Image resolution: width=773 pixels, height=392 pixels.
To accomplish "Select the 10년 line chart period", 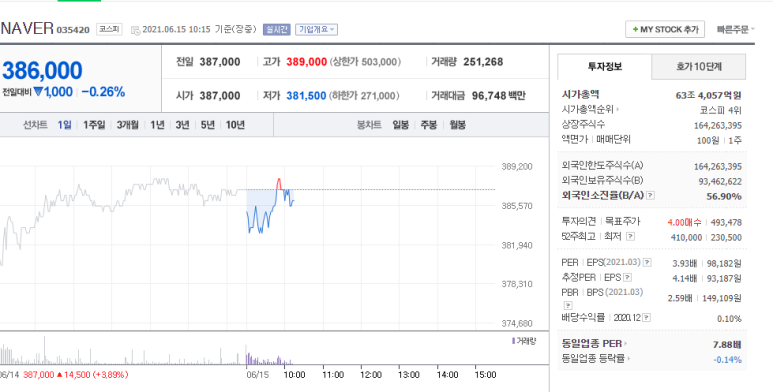I will tap(235, 125).
